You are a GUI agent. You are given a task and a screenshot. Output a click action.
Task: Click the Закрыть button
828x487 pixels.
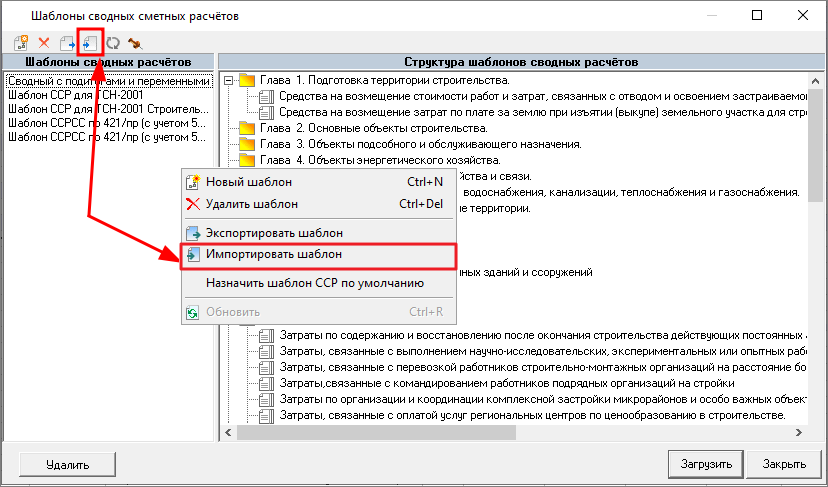(x=783, y=464)
